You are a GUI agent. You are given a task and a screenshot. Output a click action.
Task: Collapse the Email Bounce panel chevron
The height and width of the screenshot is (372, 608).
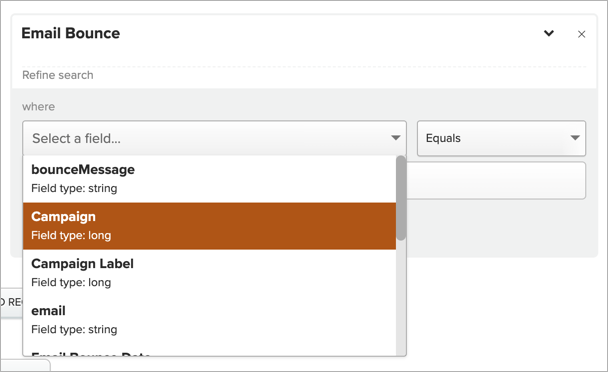pyautogui.click(x=549, y=33)
